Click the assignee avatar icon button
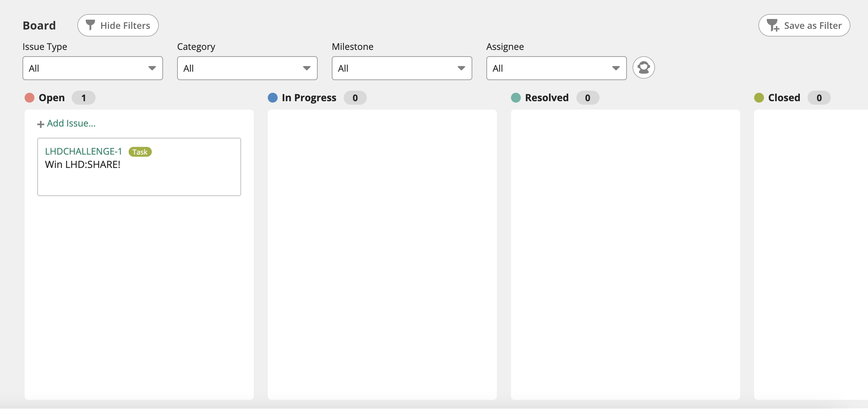This screenshot has height=409, width=868. point(643,67)
